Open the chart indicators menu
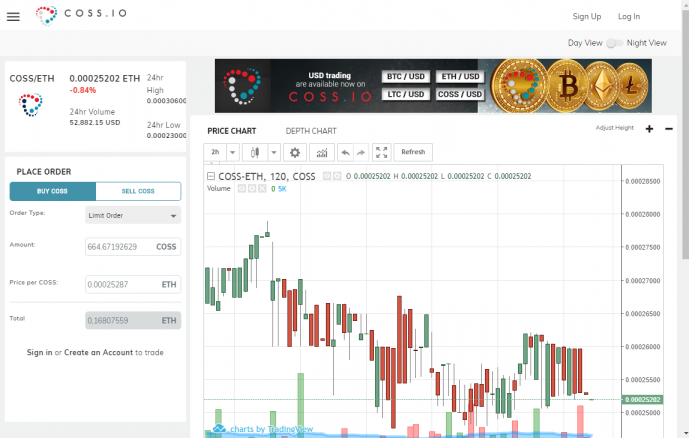 tap(322, 152)
